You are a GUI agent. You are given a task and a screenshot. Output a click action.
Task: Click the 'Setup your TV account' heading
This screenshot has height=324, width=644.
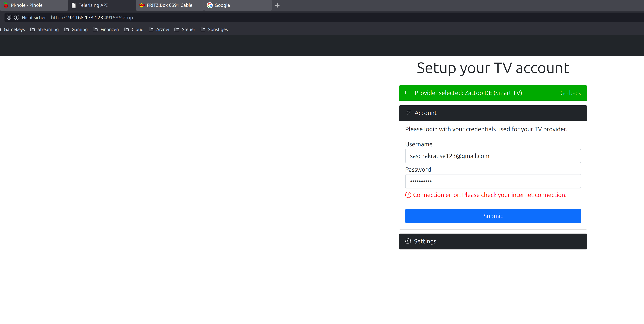[493, 68]
